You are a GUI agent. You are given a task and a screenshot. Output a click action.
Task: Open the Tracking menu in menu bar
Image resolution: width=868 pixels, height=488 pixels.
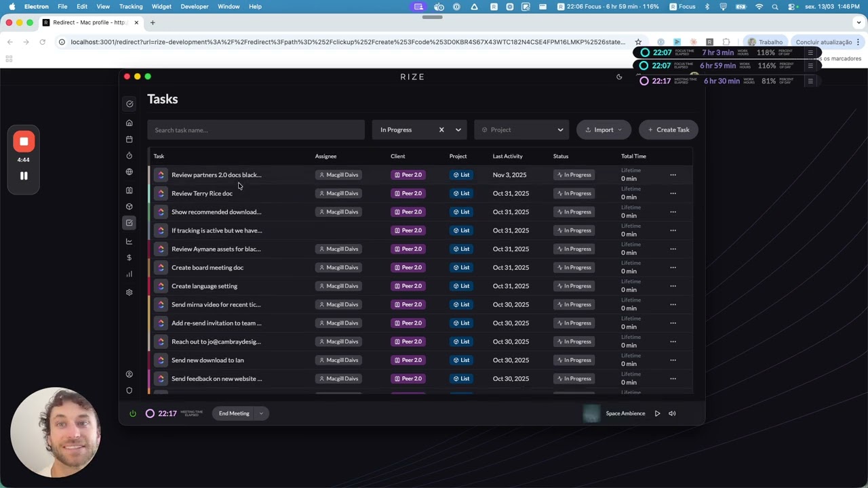coord(131,6)
